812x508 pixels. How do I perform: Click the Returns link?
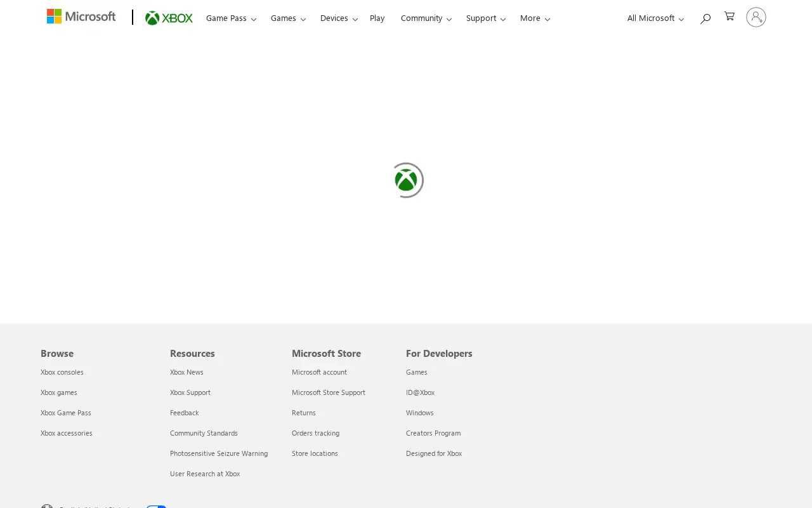[x=304, y=413]
